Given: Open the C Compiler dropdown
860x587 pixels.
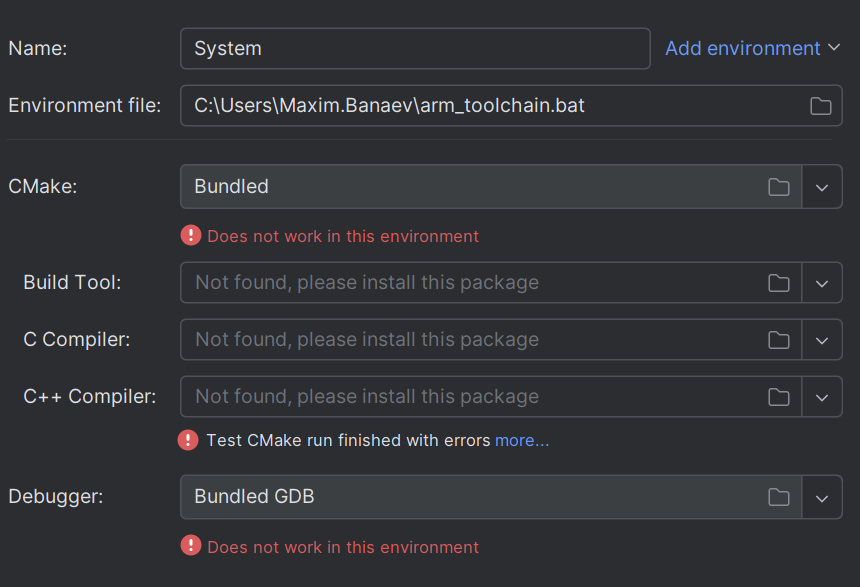Looking at the screenshot, I should click(x=822, y=339).
